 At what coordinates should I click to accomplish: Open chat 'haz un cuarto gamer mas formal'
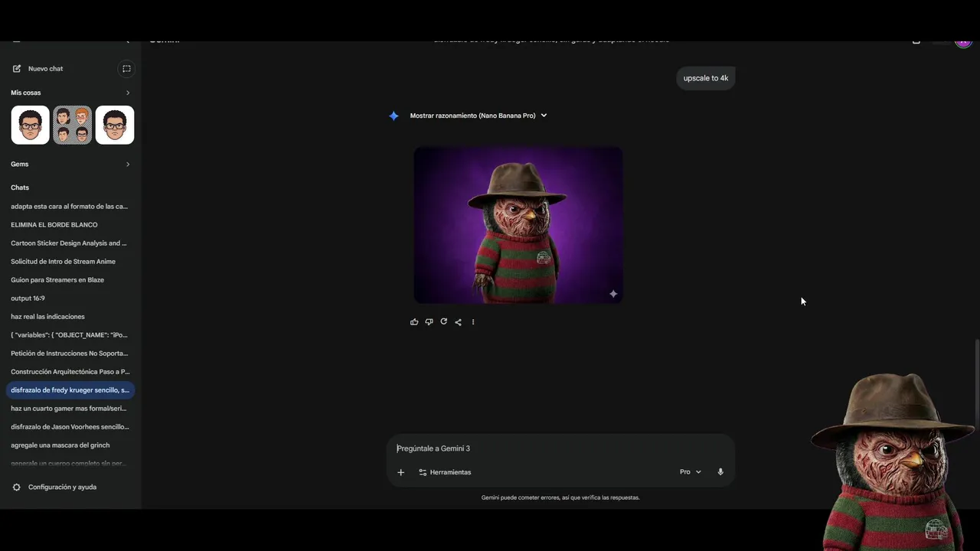tap(70, 409)
